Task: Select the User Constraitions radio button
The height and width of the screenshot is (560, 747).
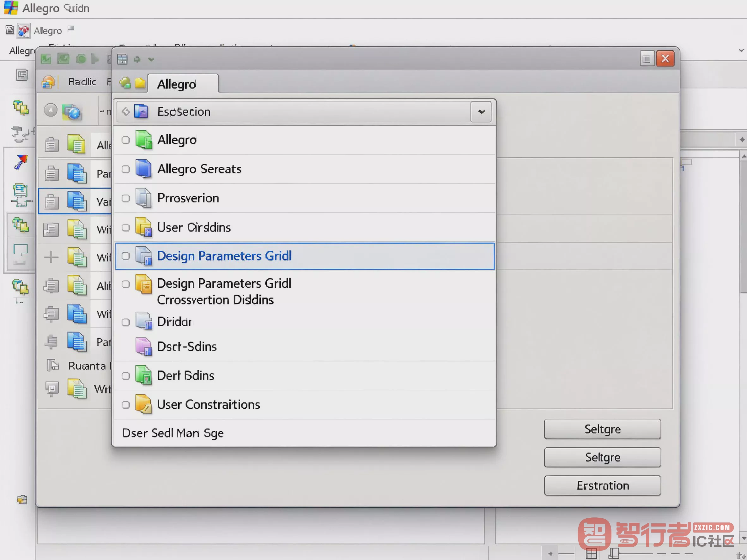Action: click(x=125, y=405)
